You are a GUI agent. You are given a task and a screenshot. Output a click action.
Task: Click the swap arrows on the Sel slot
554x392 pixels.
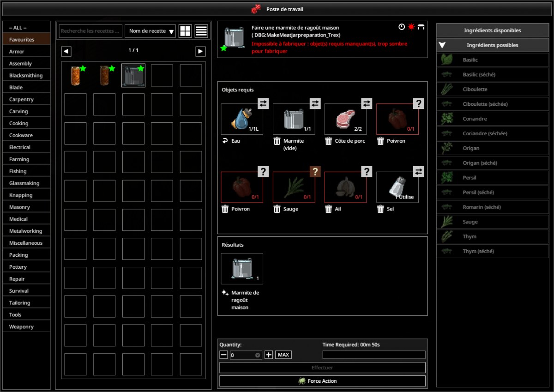click(x=418, y=172)
